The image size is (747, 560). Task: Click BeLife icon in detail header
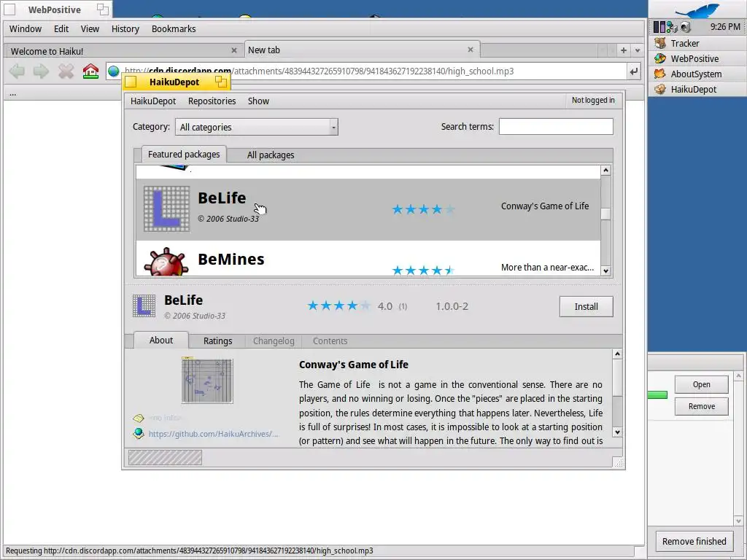point(144,306)
